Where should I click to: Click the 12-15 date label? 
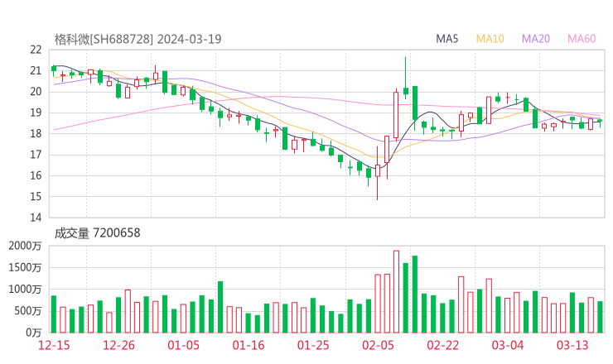pyautogui.click(x=54, y=345)
